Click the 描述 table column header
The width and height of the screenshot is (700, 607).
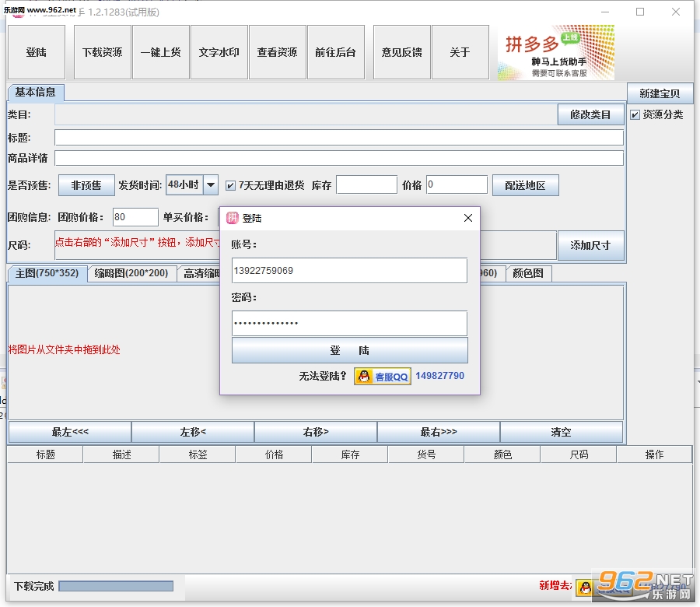(121, 454)
